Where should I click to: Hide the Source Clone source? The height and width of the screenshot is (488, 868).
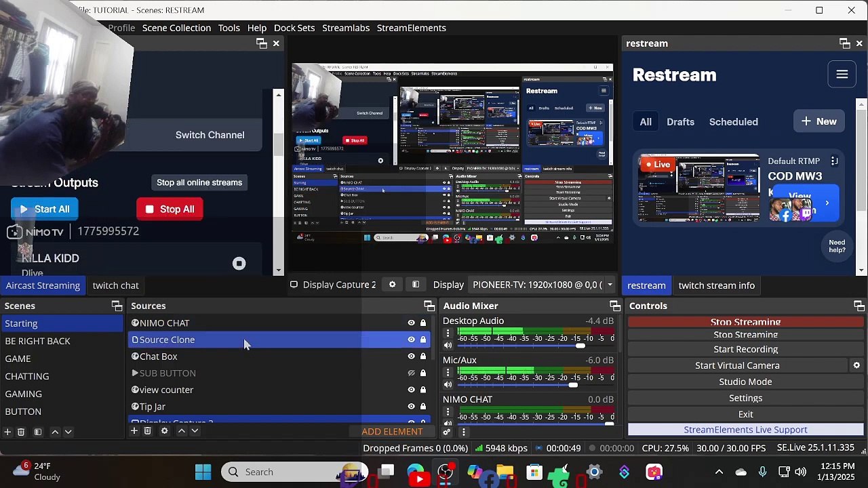pyautogui.click(x=411, y=340)
